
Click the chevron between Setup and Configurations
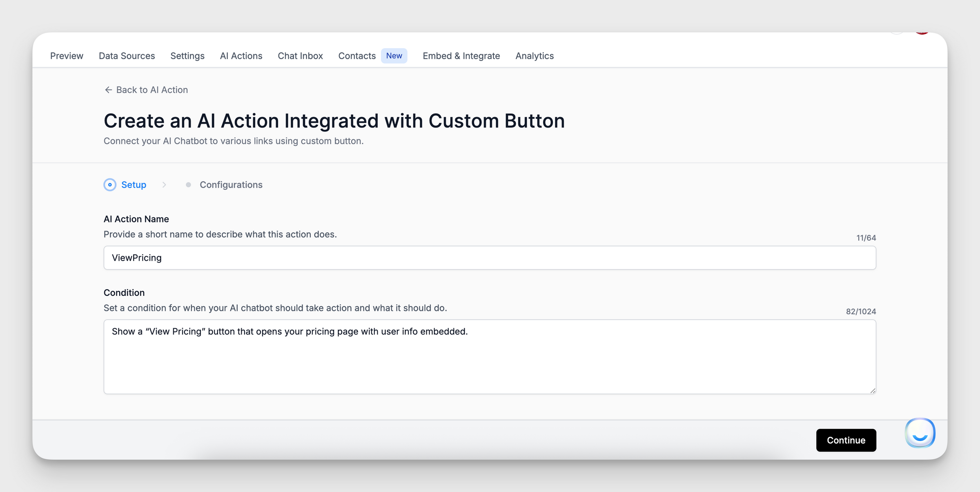164,185
